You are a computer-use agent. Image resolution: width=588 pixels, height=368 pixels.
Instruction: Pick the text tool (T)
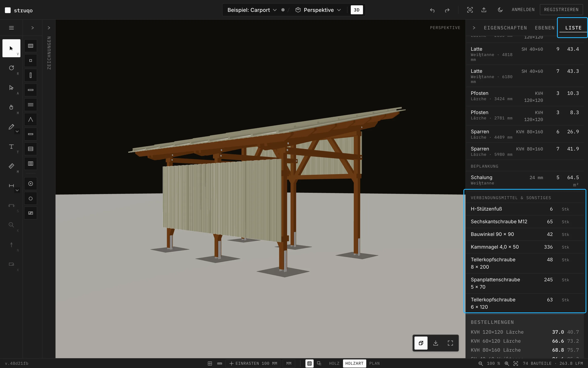click(x=11, y=147)
